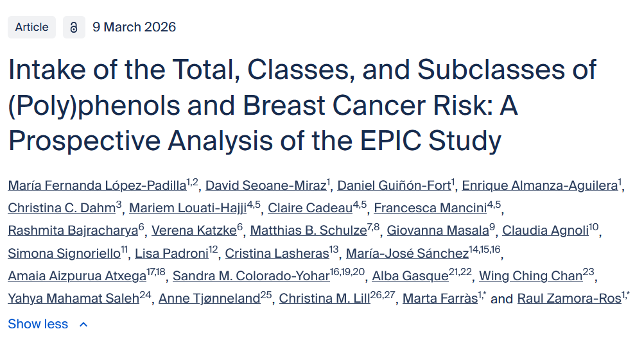The width and height of the screenshot is (644, 345).
Task: Click author Rashmita Bajracharya
Action: (73, 231)
